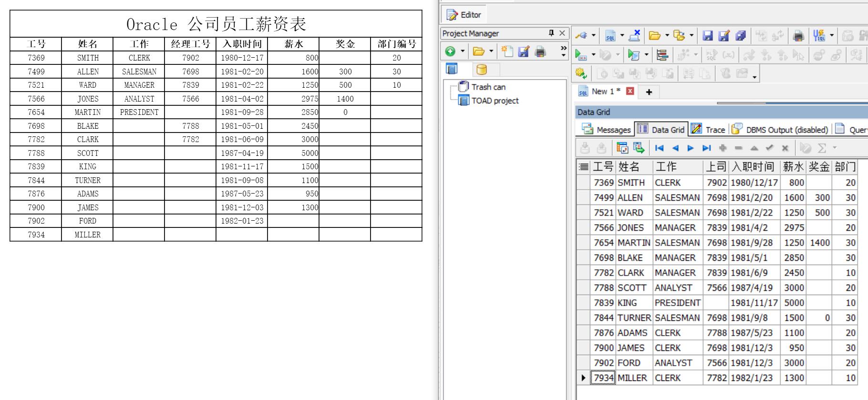Click the save project icon in Project Manager
This screenshot has width=868, height=400.
click(x=524, y=51)
